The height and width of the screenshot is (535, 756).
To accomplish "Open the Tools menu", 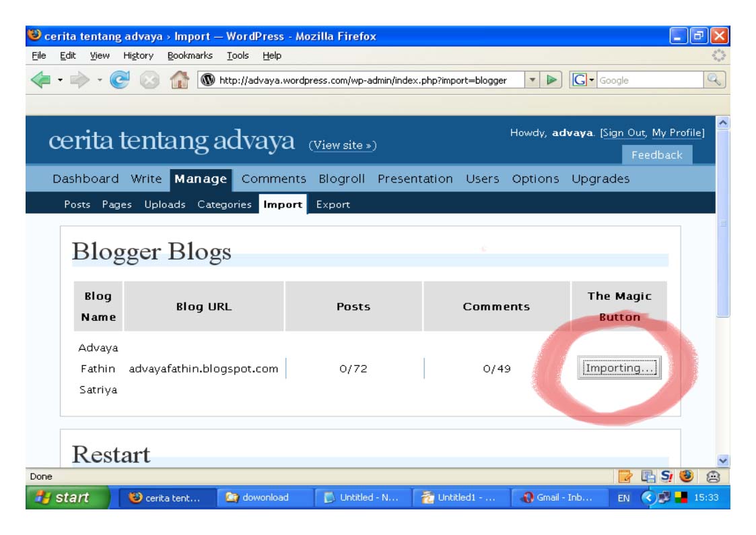I will pyautogui.click(x=238, y=55).
